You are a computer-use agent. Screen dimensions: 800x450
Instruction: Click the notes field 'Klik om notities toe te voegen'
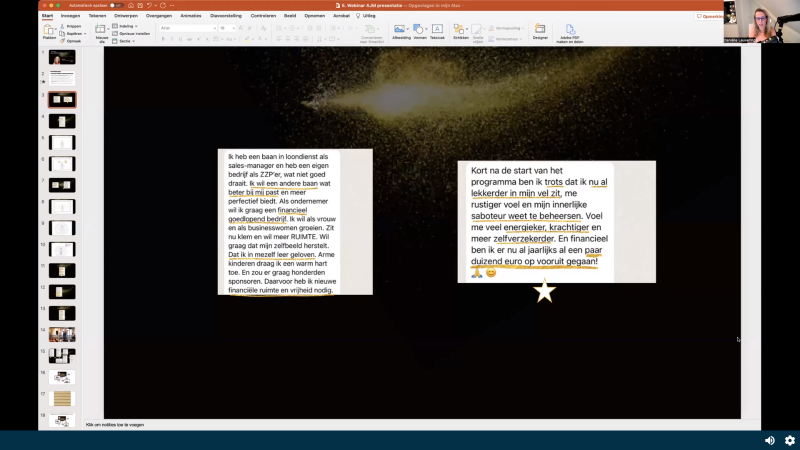(115, 425)
